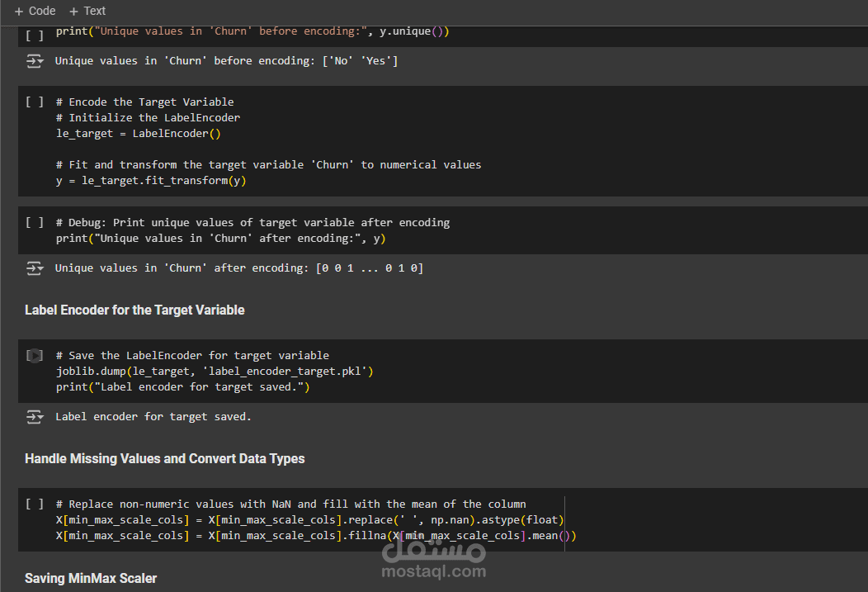Click the print "Label encoder for target saved." line

pos(182,387)
